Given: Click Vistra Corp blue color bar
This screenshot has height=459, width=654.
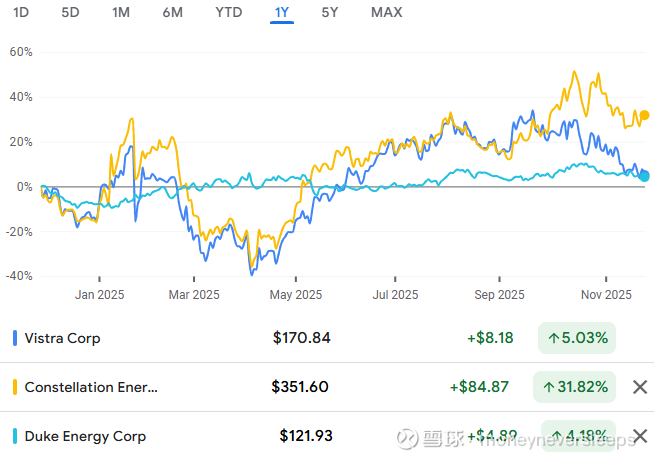Looking at the screenshot, I should [x=15, y=338].
